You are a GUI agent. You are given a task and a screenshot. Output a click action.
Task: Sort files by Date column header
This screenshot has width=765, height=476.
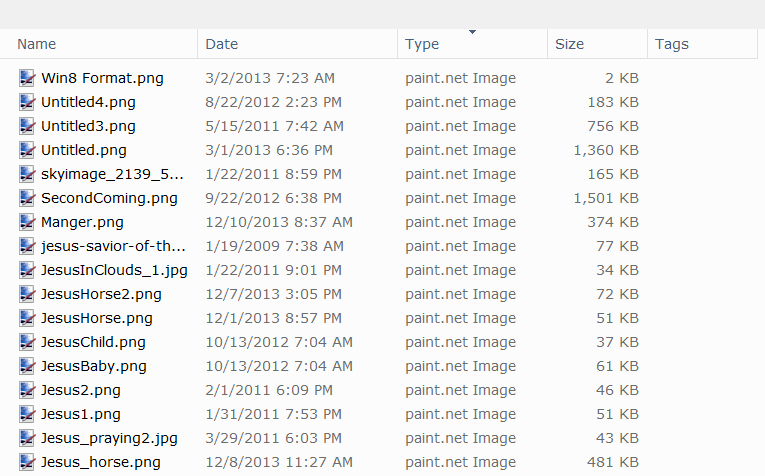tap(222, 44)
